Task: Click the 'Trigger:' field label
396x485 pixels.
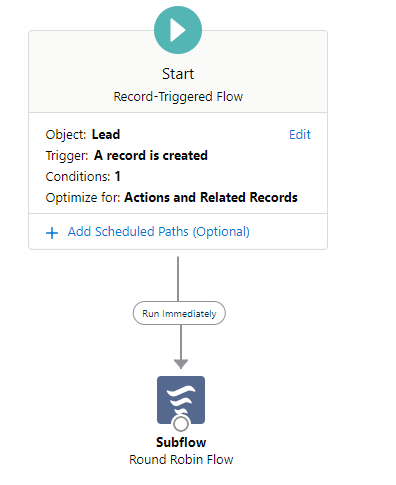Action: coord(67,156)
